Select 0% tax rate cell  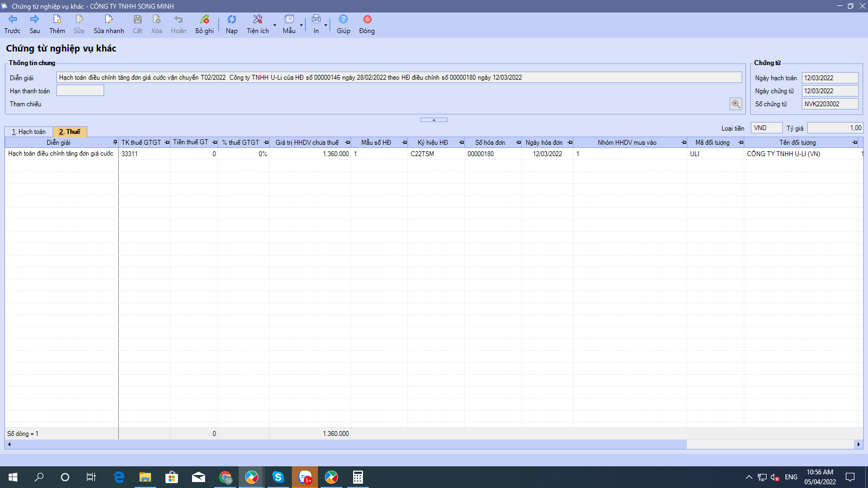(244, 154)
